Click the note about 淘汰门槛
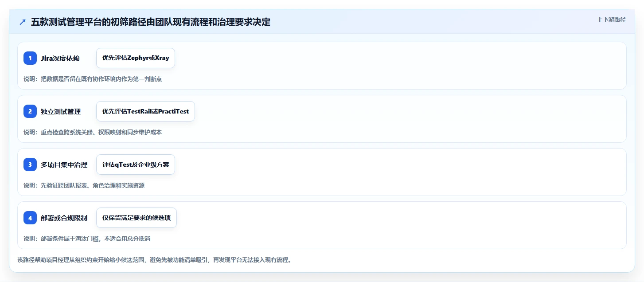This screenshot has height=282, width=644. 87,239
